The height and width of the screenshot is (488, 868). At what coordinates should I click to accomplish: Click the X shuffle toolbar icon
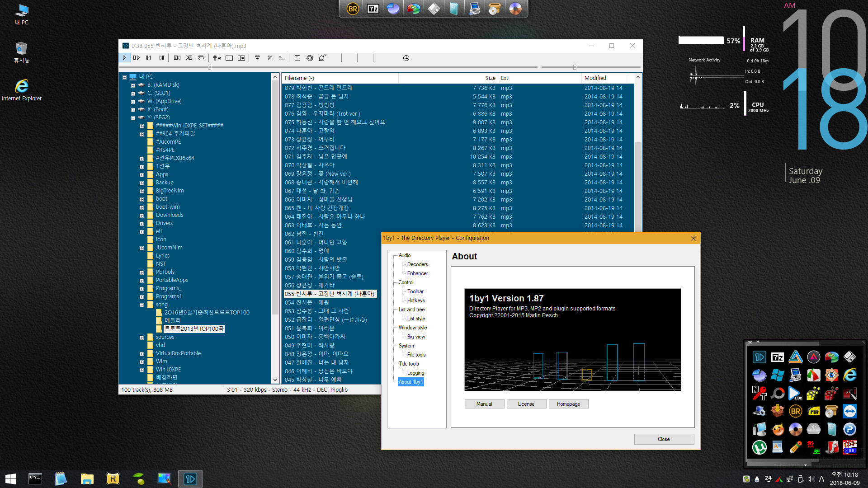click(269, 58)
